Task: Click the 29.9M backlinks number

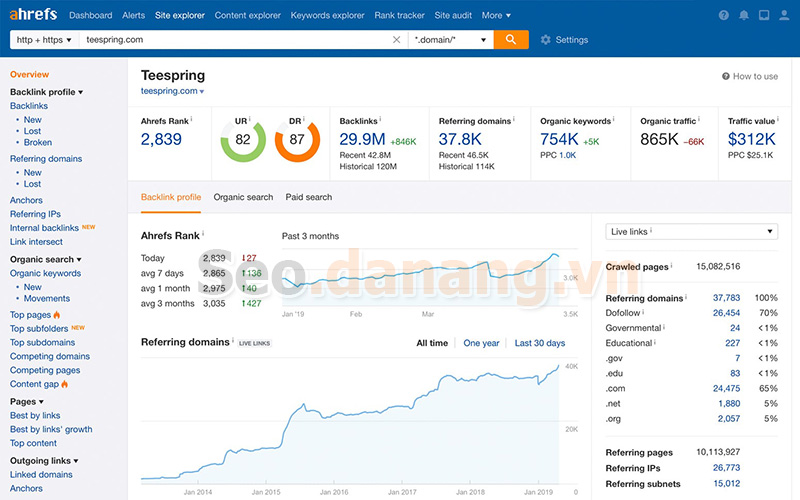Action: tap(362, 139)
